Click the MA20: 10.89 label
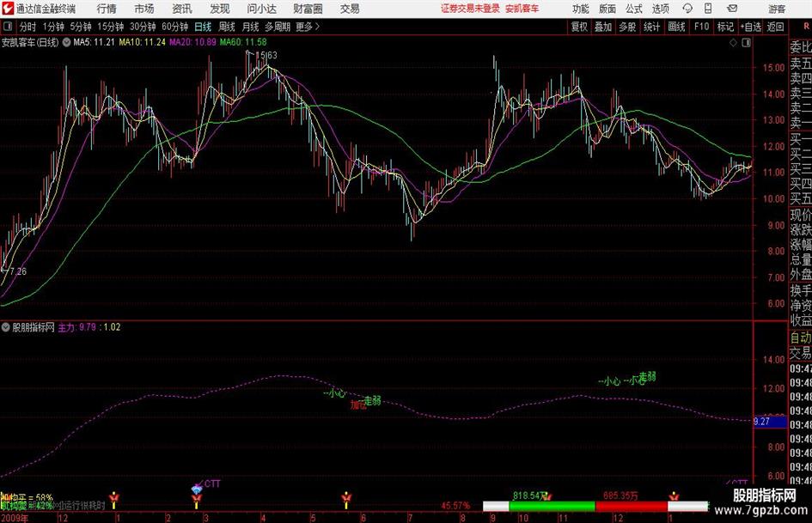Screen dimensions: 812x523 192,42
